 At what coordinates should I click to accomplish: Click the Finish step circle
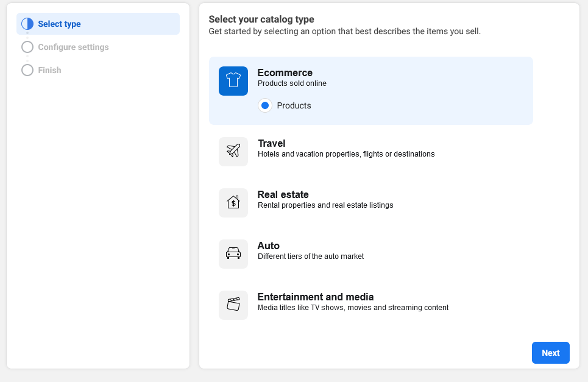coord(27,70)
